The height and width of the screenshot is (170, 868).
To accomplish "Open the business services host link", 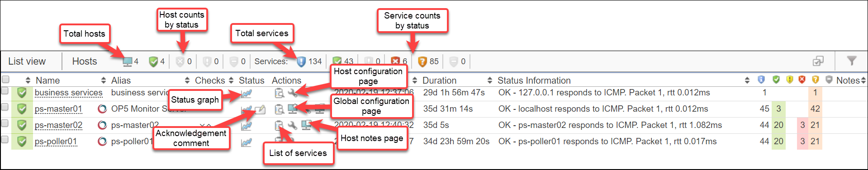I will pos(69,93).
